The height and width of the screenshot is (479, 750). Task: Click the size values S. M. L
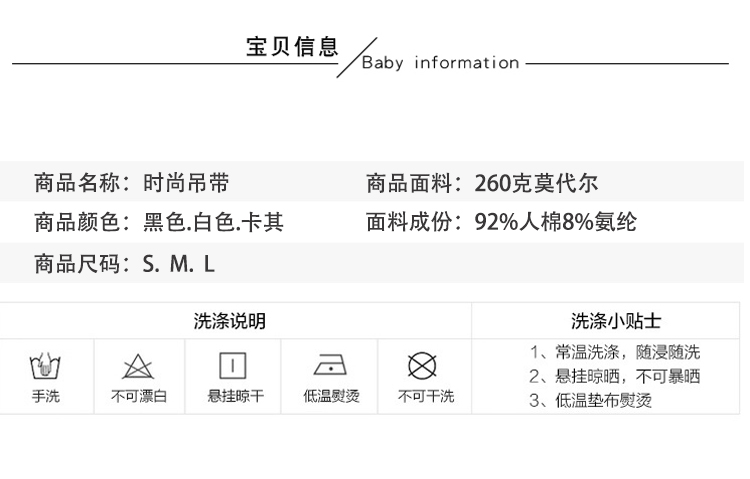179,265
